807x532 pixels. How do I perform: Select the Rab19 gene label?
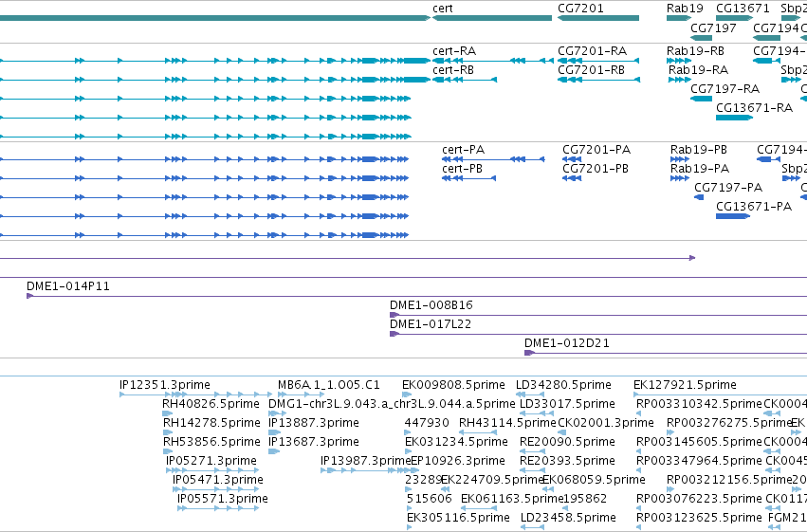click(685, 9)
